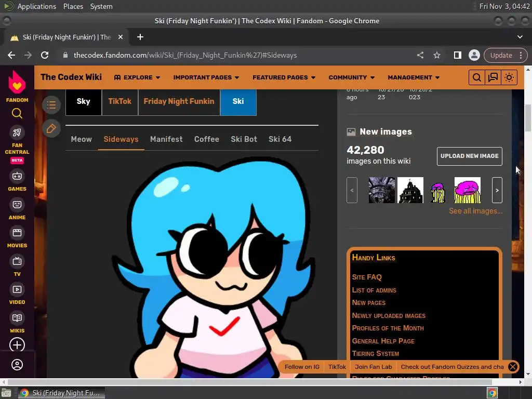Click the wiki search magnifier in orange header

[x=477, y=77]
